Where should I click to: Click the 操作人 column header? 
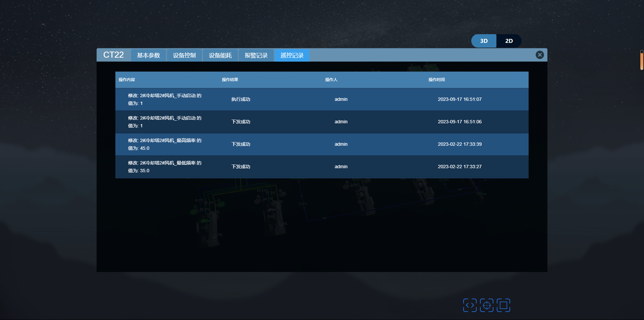tap(331, 80)
